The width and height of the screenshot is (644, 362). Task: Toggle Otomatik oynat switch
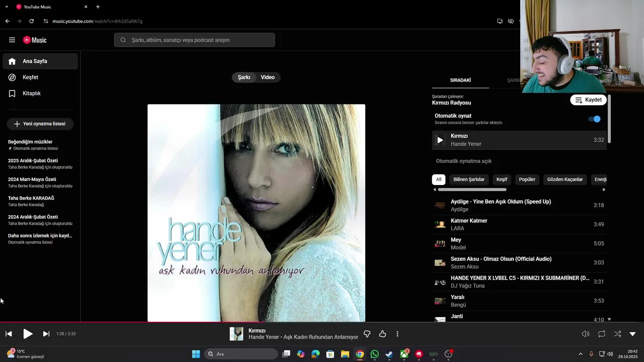(x=594, y=119)
